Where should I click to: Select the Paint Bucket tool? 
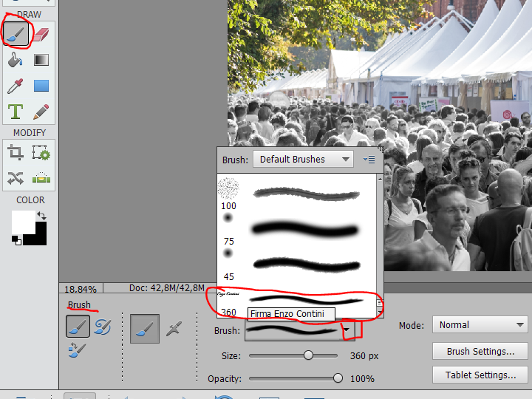[16, 60]
